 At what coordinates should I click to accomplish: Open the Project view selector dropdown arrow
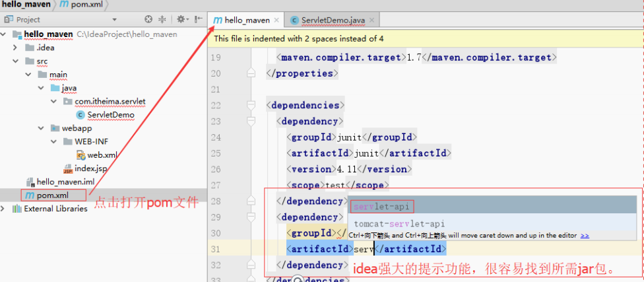coord(115,20)
